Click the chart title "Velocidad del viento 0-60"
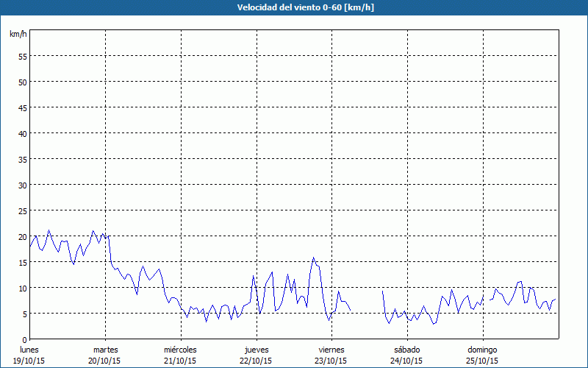 pos(293,8)
